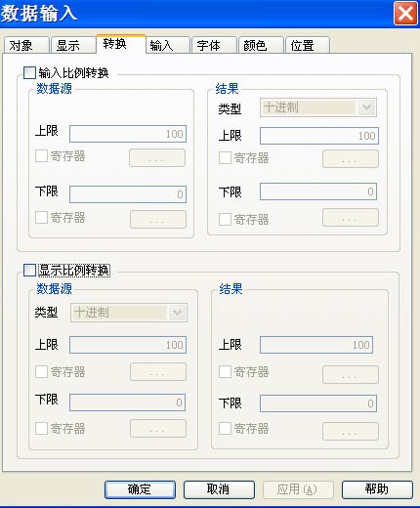Expand the 类型 dropdown in input conversion 结果
This screenshot has height=508, width=420.
366,107
